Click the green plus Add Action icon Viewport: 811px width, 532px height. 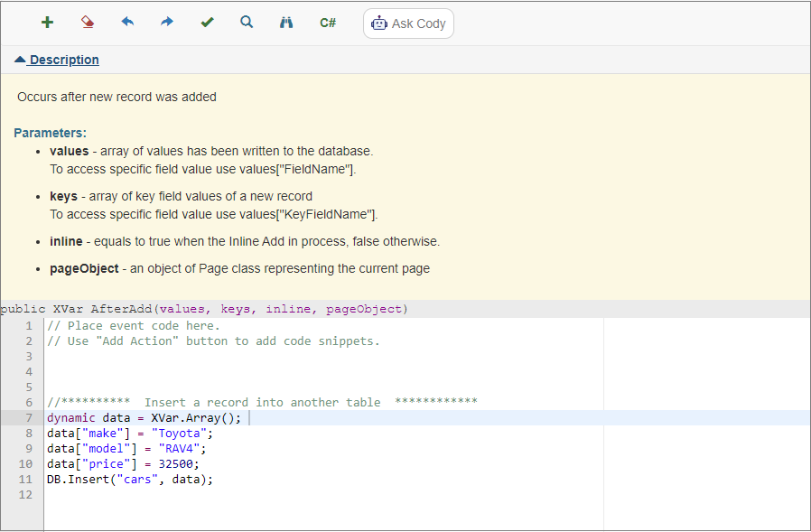pos(48,23)
